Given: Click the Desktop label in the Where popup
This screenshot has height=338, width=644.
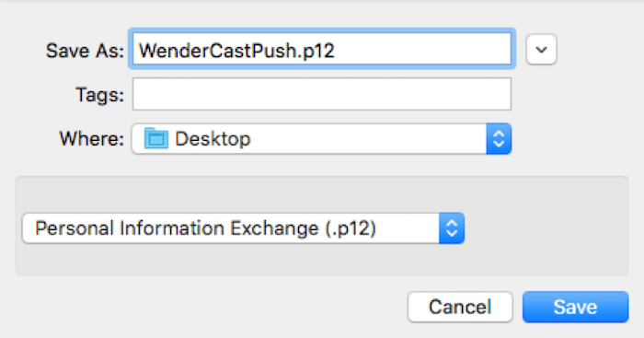Looking at the screenshot, I should click(213, 139).
